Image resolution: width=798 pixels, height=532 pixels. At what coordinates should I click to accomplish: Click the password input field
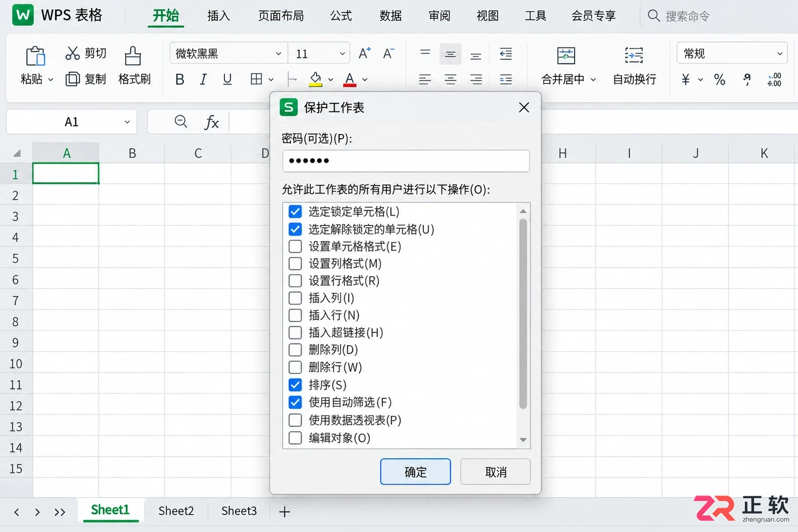[x=406, y=161]
